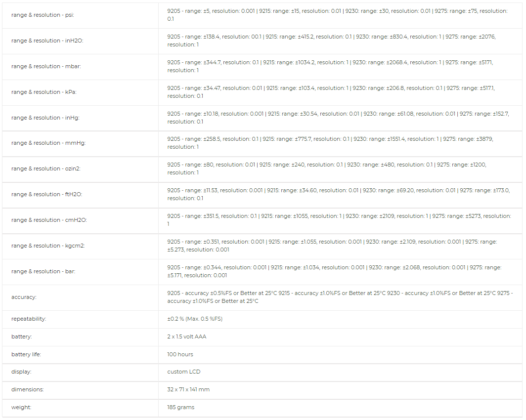Image resolution: width=526 pixels, height=420 pixels.
Task: Click the 'range & resolution - psi:' label
Action: pos(43,15)
